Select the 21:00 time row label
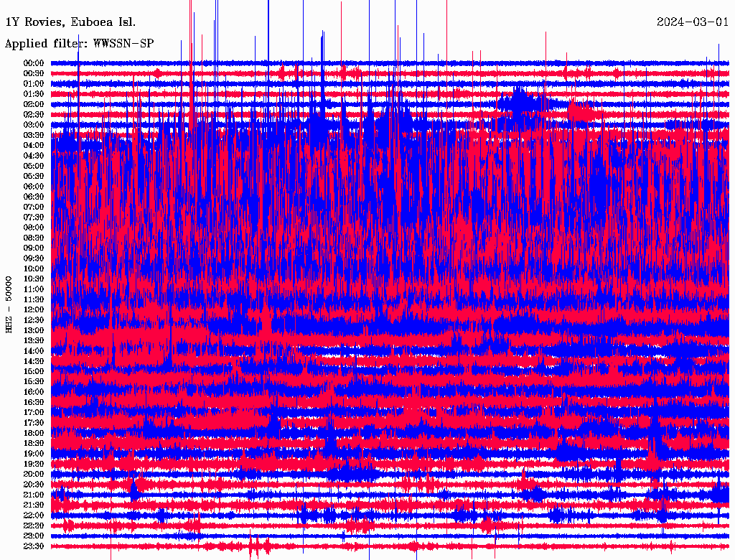 (34, 495)
